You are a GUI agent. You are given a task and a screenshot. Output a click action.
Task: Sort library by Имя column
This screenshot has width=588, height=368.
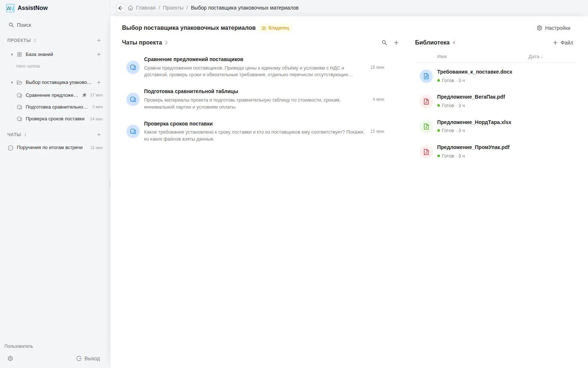coord(442,57)
